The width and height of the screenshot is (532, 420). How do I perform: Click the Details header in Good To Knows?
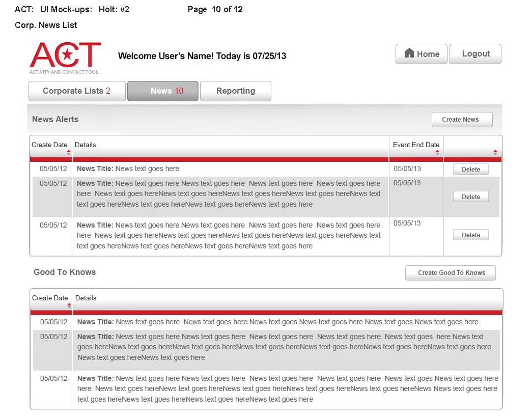[86, 298]
